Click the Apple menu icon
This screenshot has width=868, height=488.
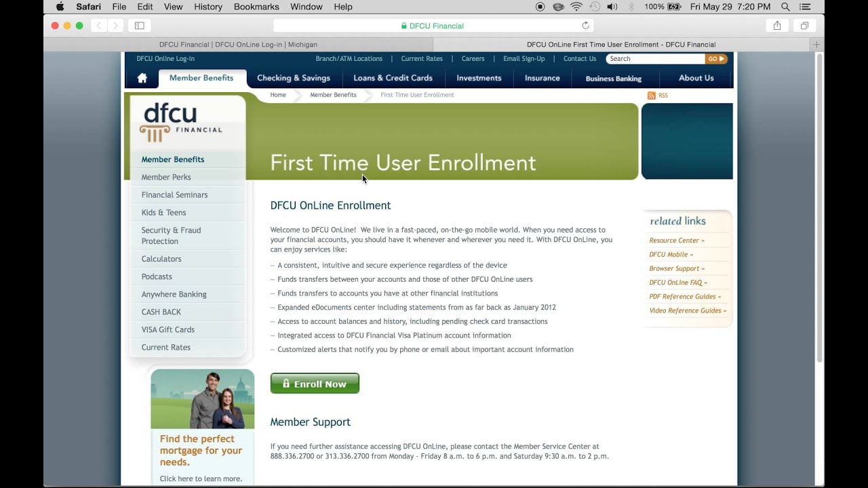[x=60, y=7]
